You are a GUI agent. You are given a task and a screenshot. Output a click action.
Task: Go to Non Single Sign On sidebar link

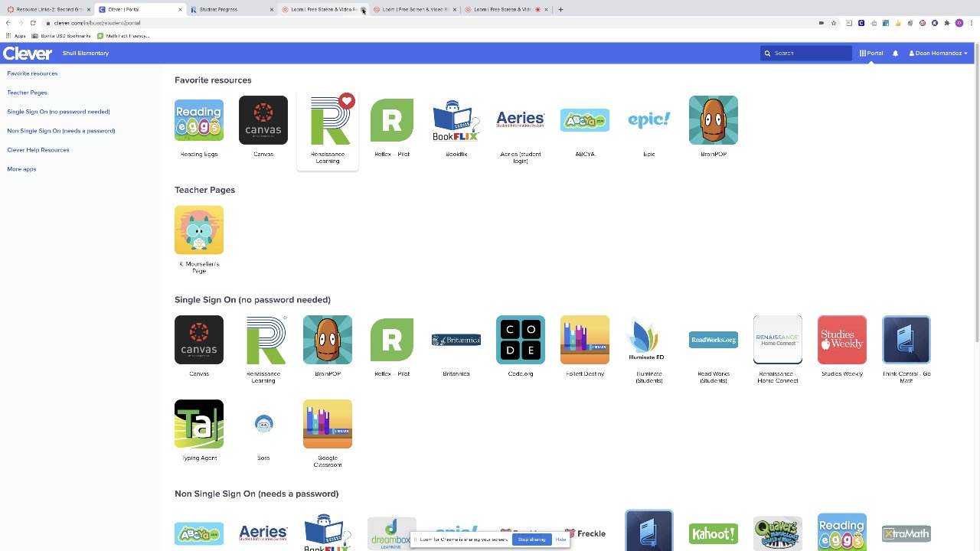[61, 131]
